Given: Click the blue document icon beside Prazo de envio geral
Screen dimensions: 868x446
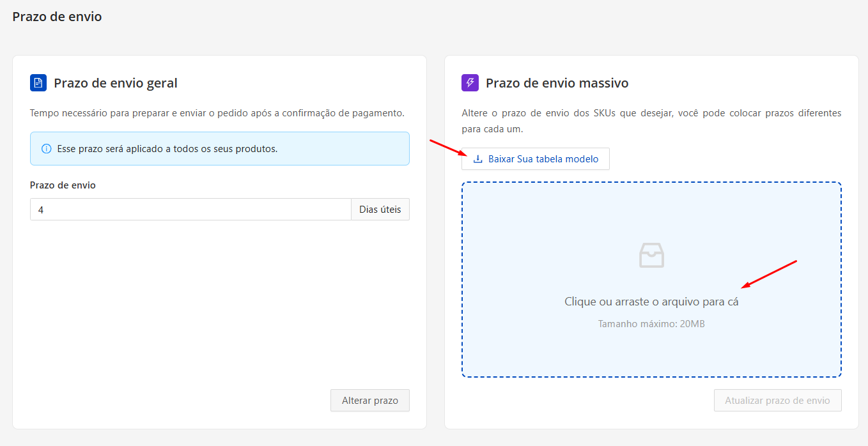Looking at the screenshot, I should point(38,83).
